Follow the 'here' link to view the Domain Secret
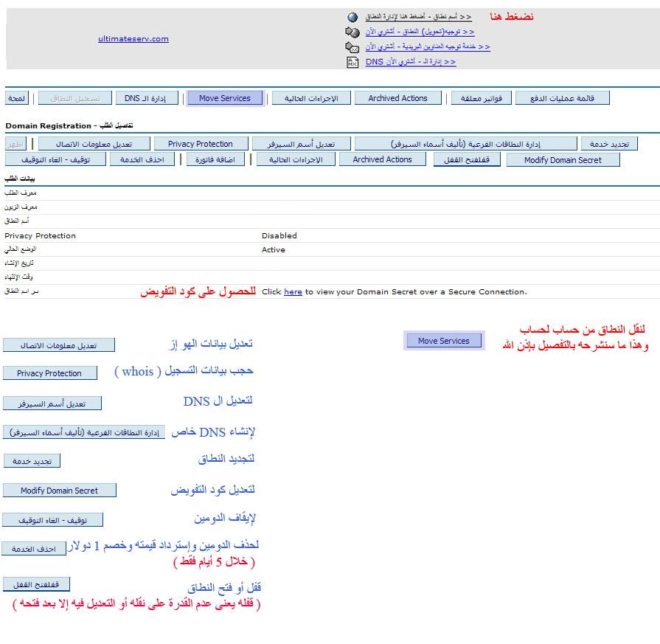The height and width of the screenshot is (644, 660). point(293,291)
